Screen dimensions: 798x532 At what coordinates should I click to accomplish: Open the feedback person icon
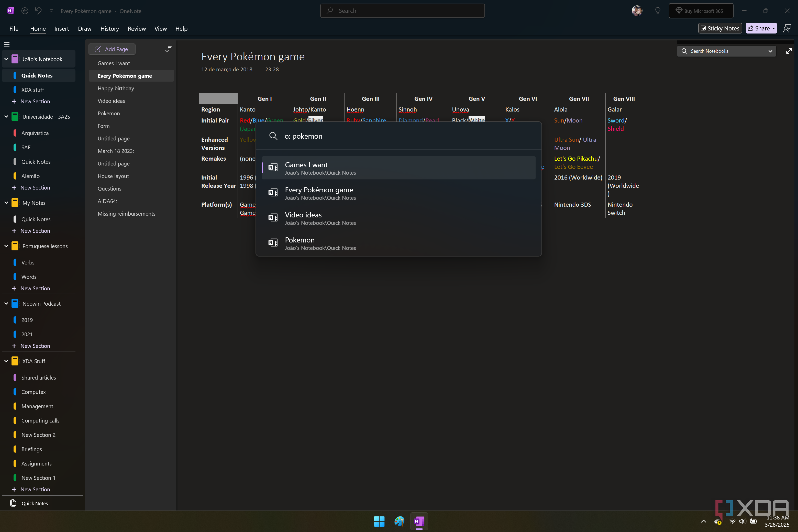[x=787, y=28]
